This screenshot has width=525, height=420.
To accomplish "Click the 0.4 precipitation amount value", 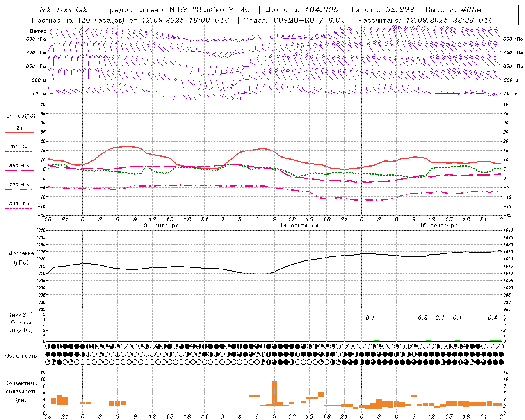I will coord(492,317).
